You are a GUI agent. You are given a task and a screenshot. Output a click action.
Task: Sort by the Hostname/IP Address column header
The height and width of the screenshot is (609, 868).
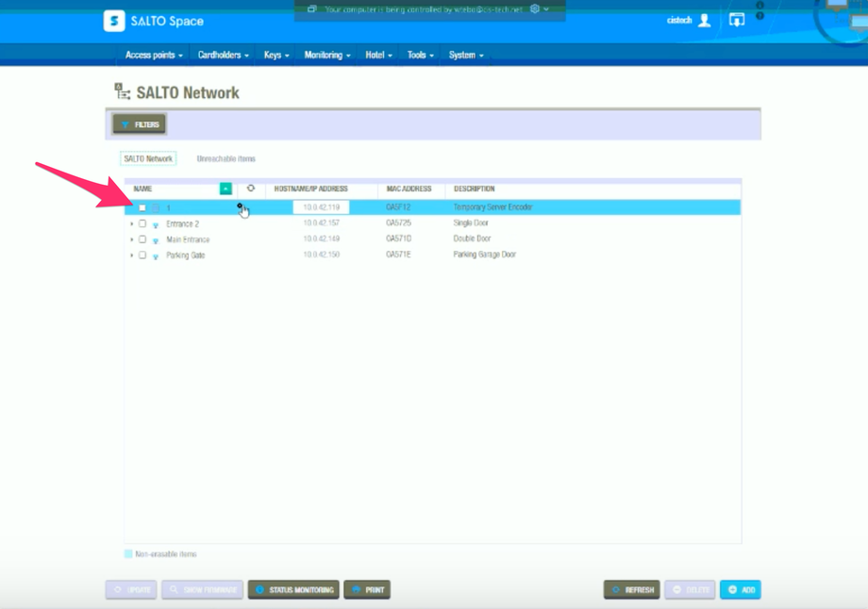tap(310, 189)
